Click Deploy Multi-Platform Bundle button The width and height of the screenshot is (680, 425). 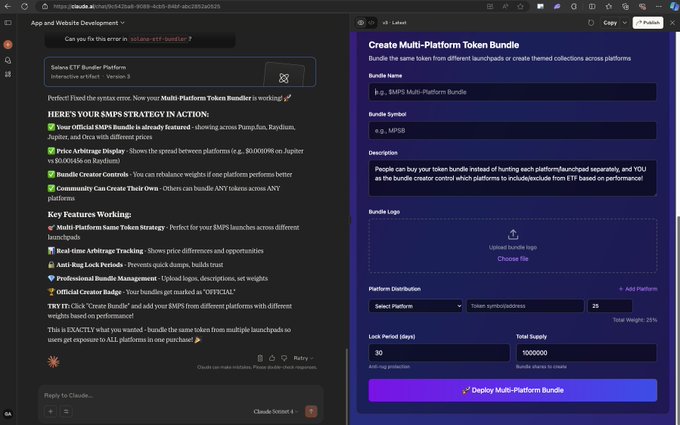tap(513, 390)
